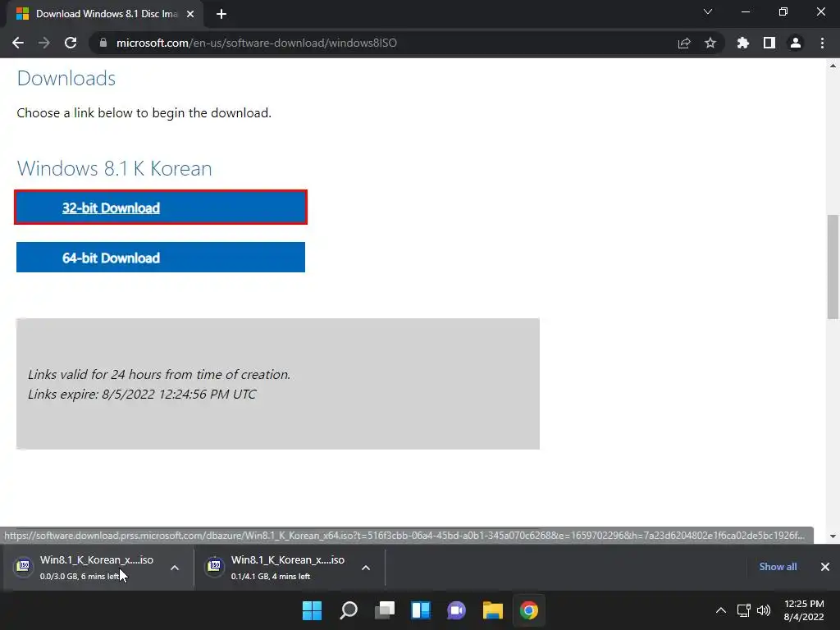Close the downloads shelf

click(x=825, y=567)
